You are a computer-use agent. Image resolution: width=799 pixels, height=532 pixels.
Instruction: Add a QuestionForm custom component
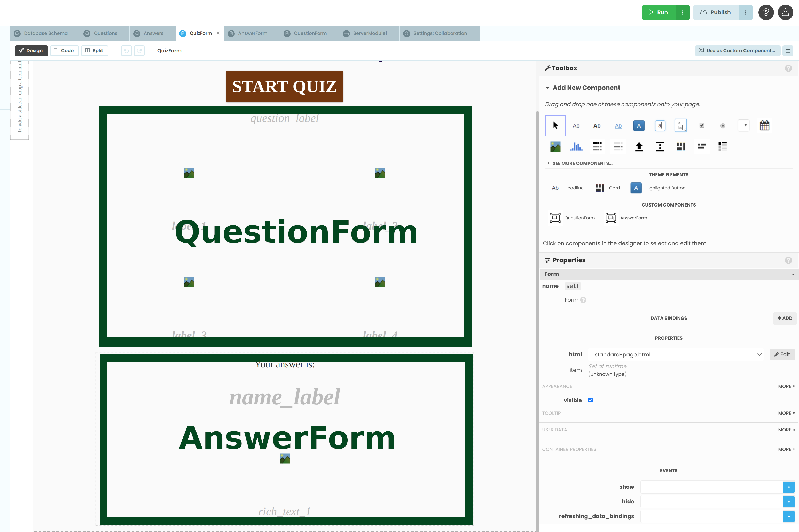[x=572, y=218]
